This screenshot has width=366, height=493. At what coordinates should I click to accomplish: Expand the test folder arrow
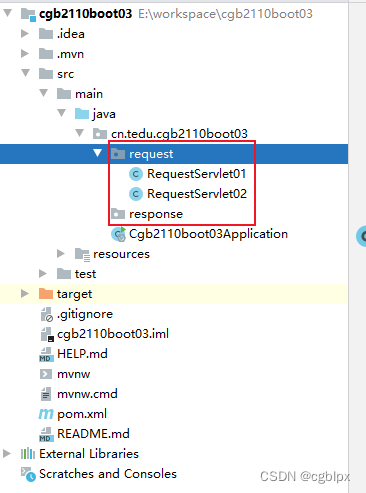coord(43,273)
